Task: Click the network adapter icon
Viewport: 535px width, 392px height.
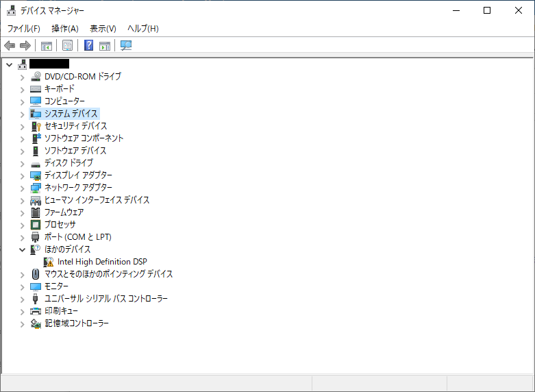Action: coord(36,188)
